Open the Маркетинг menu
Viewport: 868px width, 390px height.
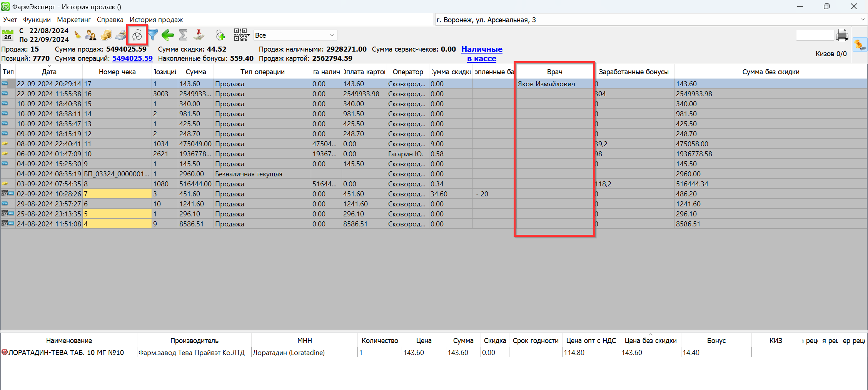[73, 20]
